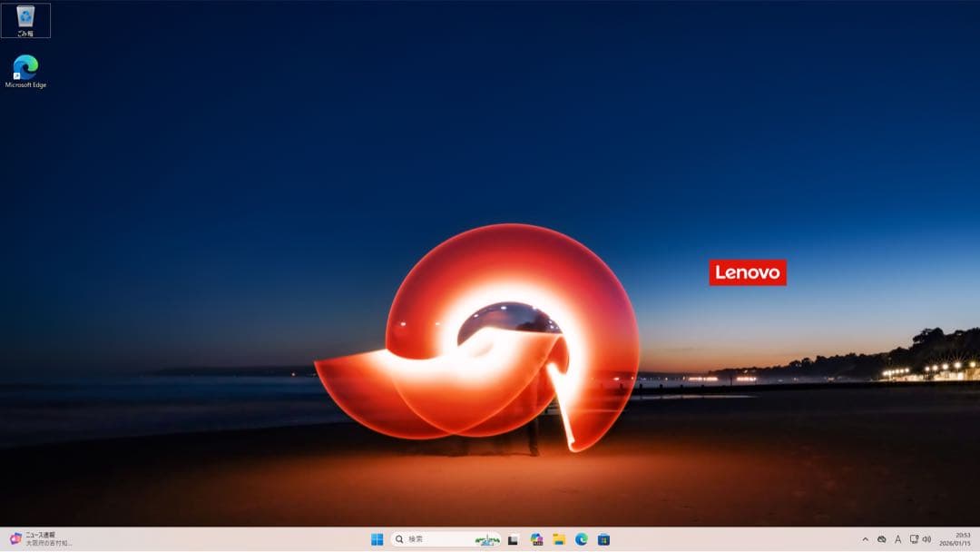Open the calendar flyout from the clock
The height and width of the screenshot is (552, 980).
coord(960,538)
